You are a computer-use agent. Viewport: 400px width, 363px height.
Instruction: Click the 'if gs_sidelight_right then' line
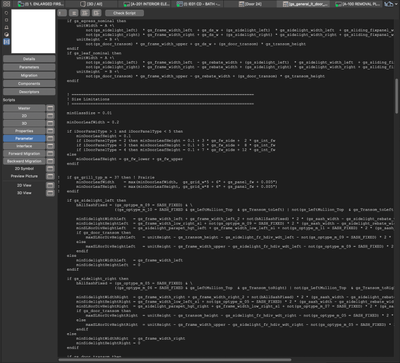click(98, 278)
